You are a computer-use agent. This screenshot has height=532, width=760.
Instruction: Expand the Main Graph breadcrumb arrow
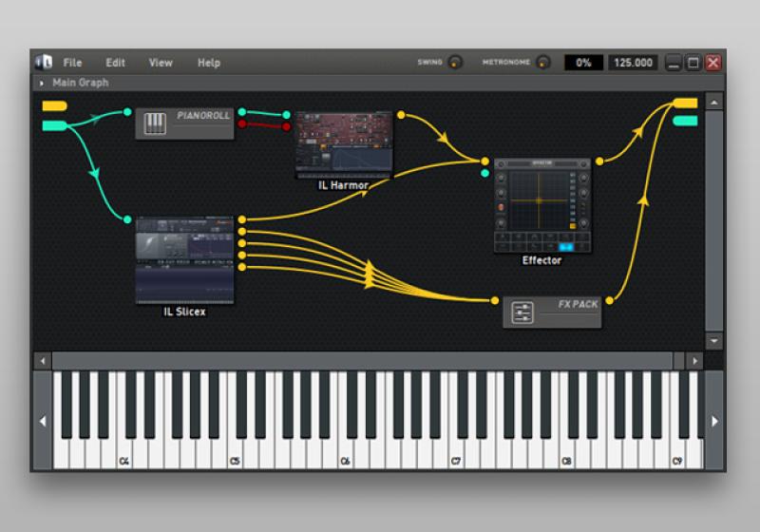pyautogui.click(x=42, y=84)
